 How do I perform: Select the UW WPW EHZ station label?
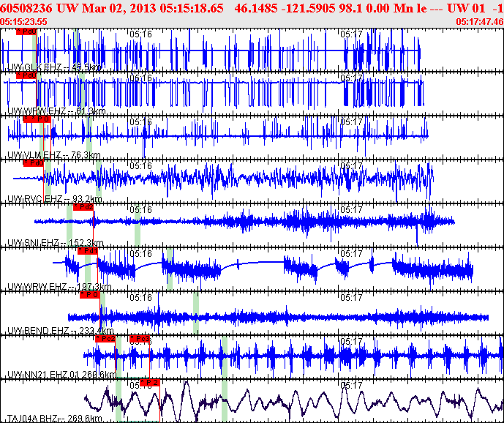coord(54,111)
